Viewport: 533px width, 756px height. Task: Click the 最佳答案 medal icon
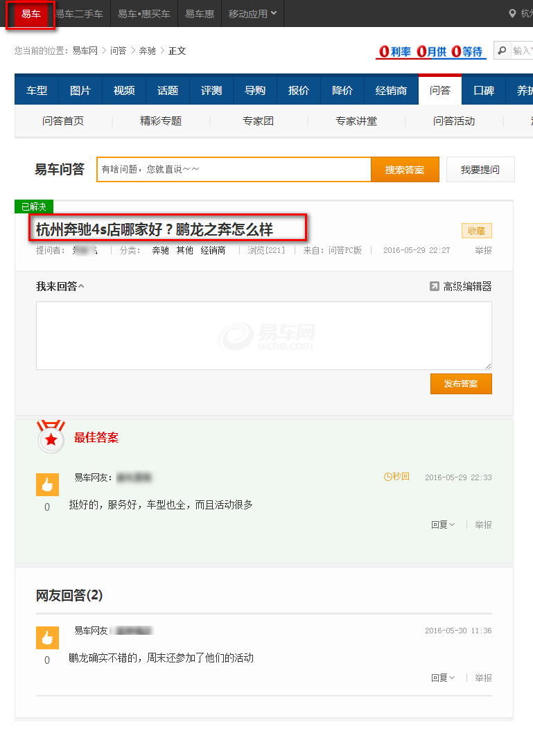point(51,437)
